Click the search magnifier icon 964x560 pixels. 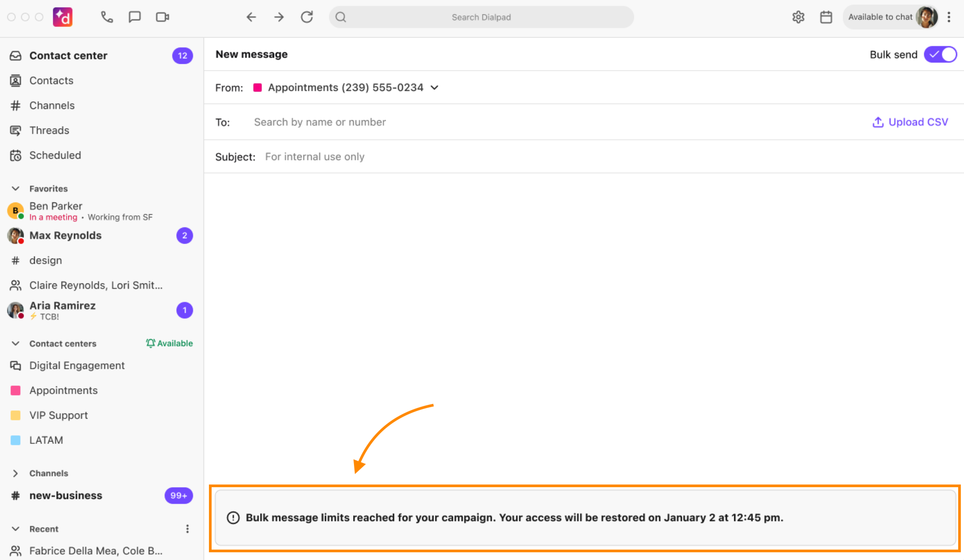pos(341,17)
